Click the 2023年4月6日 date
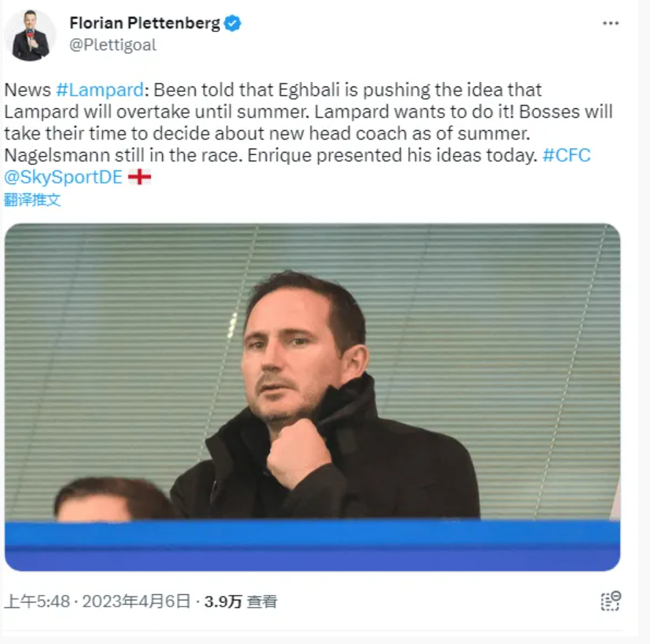The height and width of the screenshot is (644, 650). coord(136,601)
